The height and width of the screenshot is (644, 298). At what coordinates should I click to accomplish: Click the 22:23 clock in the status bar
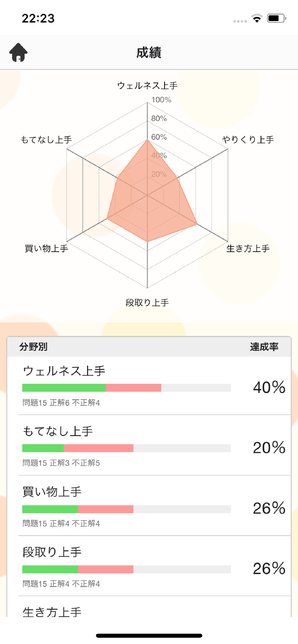point(38,18)
